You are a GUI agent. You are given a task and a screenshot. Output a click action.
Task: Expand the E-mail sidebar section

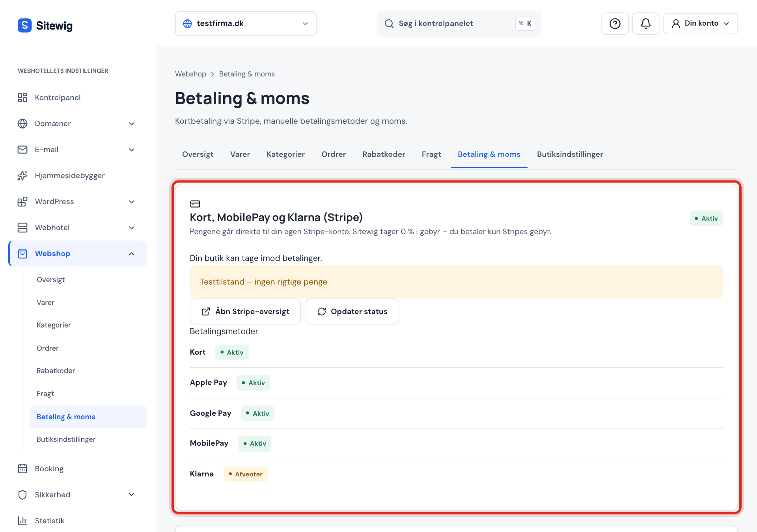pos(132,150)
